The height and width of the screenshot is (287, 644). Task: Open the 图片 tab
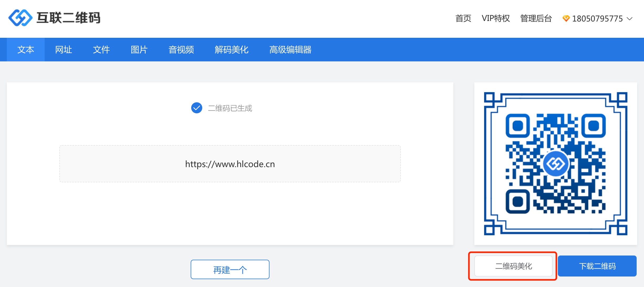click(x=139, y=50)
